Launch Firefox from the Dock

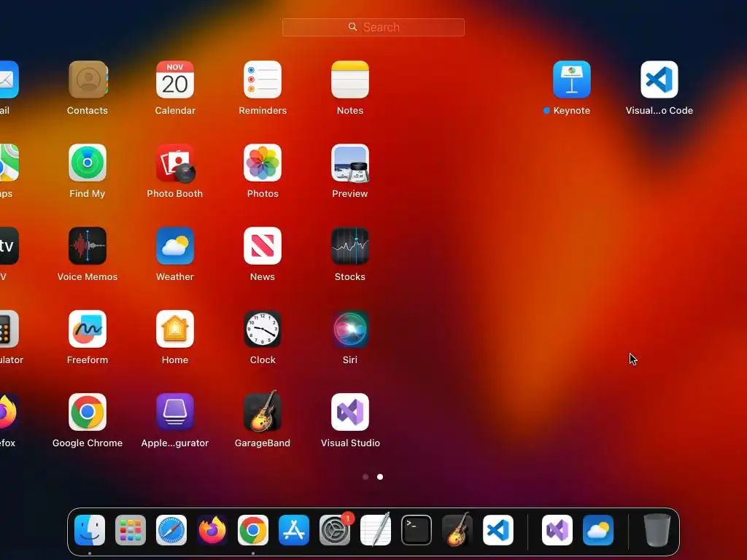click(x=212, y=530)
